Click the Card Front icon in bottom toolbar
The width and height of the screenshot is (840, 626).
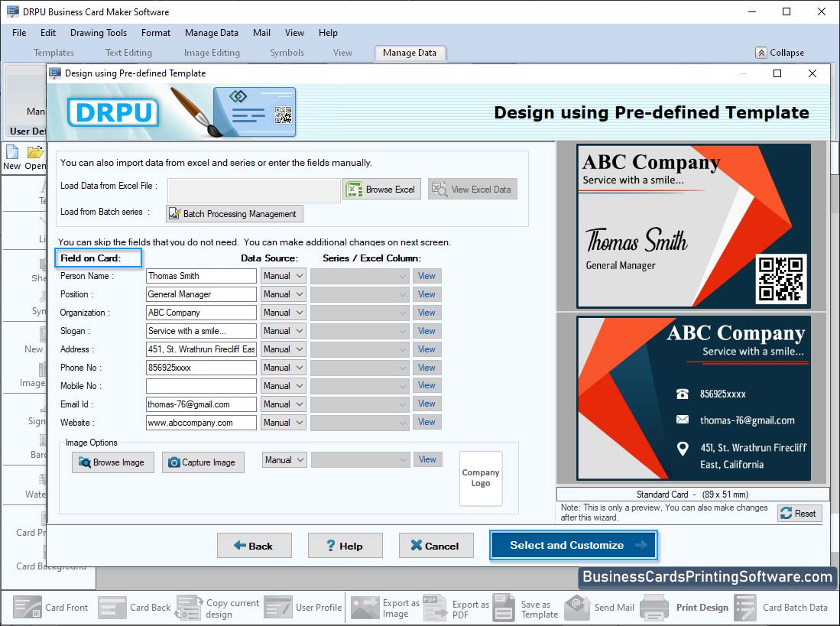tap(28, 607)
